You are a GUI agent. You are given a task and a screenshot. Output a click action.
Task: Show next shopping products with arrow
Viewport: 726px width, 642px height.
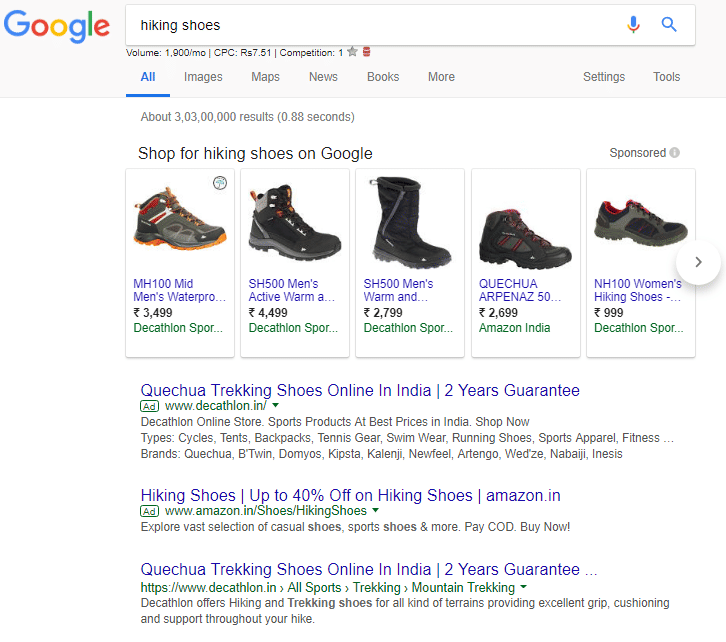[698, 262]
